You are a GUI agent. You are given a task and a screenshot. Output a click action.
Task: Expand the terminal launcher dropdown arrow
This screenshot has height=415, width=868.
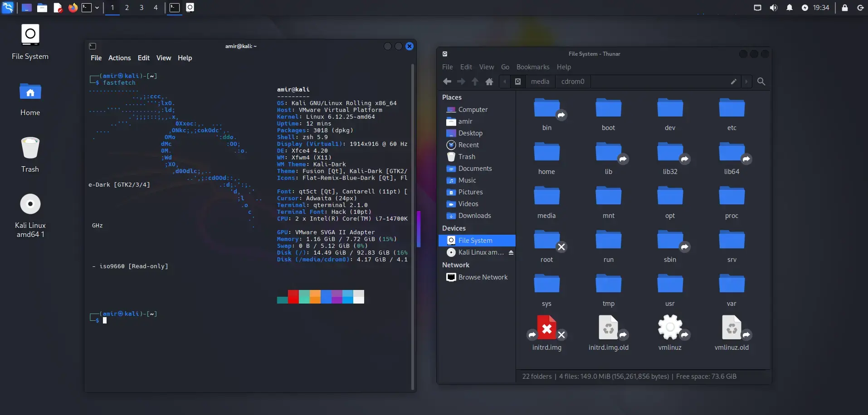97,8
